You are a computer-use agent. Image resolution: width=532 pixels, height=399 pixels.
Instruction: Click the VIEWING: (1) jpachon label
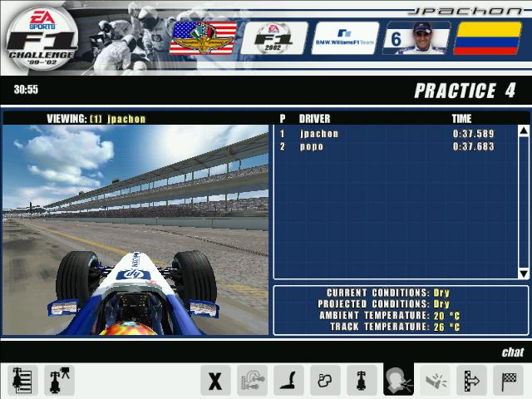click(96, 119)
